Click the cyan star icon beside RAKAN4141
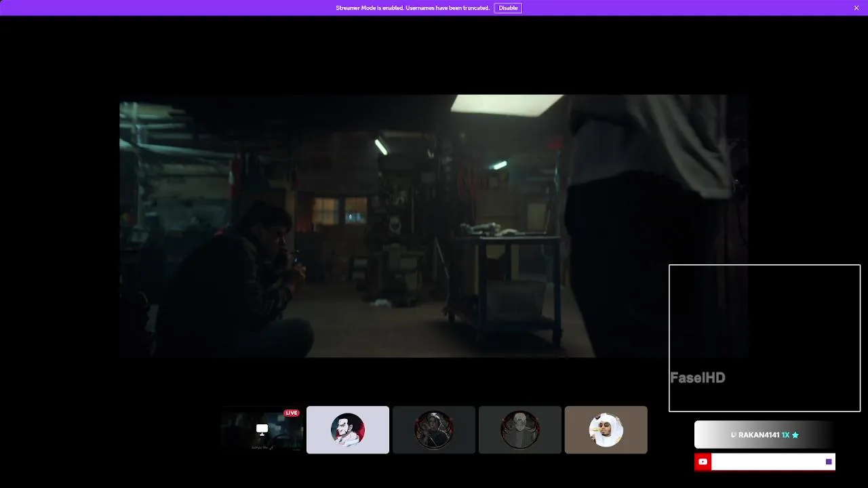The image size is (868, 488). coord(795,435)
